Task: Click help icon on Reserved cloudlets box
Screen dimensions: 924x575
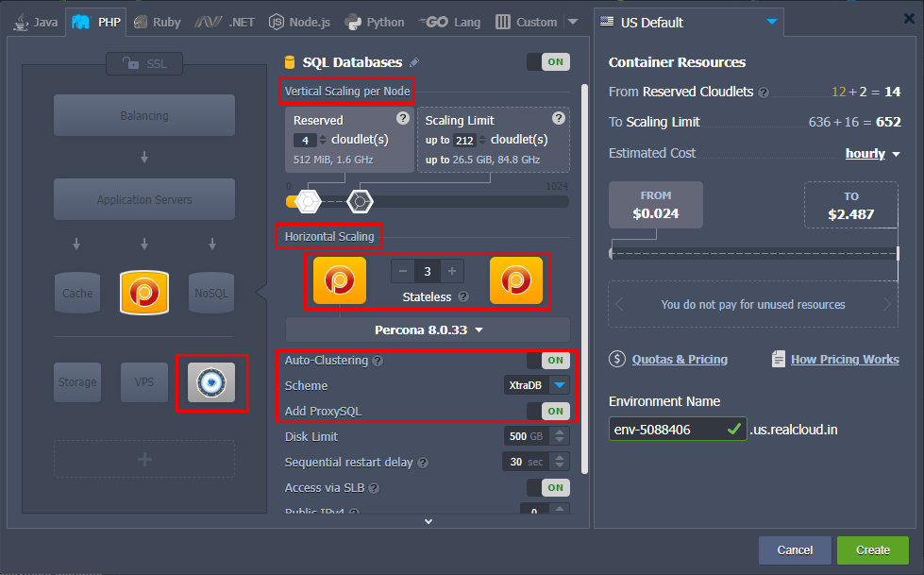Action: coord(403,118)
